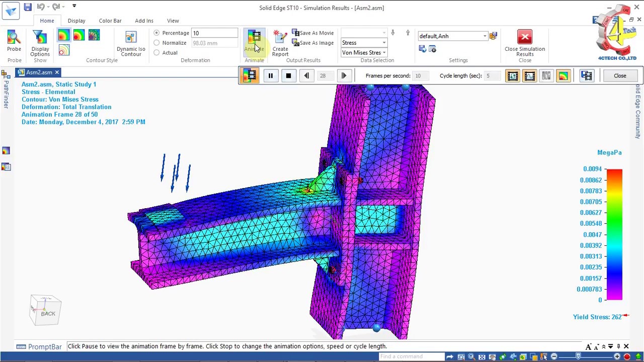Click the Animate ribbon button
644x362 pixels.
point(254,41)
